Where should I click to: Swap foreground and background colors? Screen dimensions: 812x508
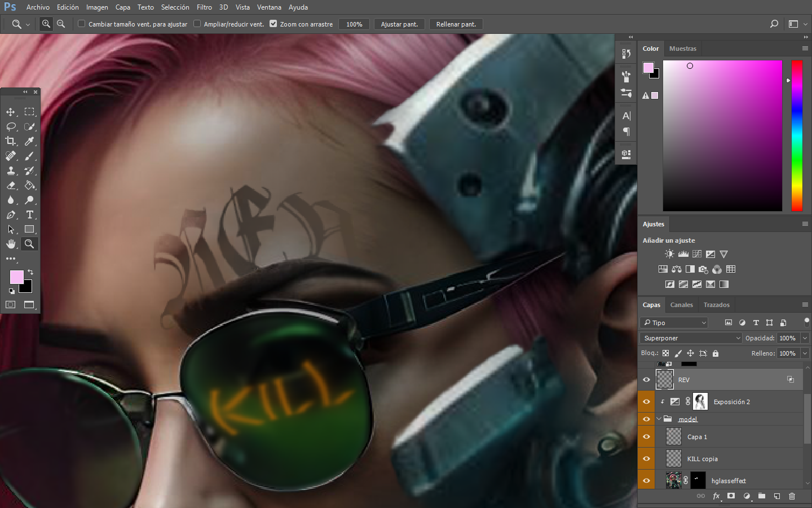[30, 272]
